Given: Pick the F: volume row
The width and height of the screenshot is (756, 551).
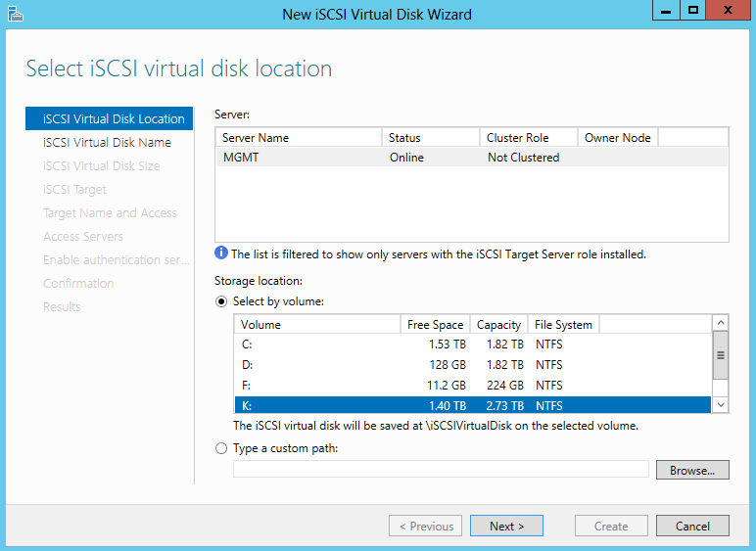Looking at the screenshot, I should point(470,386).
